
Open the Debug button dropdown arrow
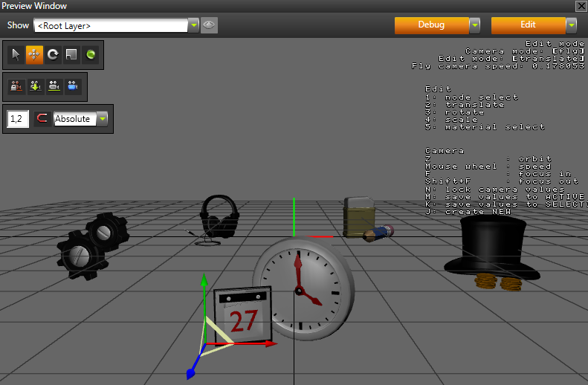(475, 25)
